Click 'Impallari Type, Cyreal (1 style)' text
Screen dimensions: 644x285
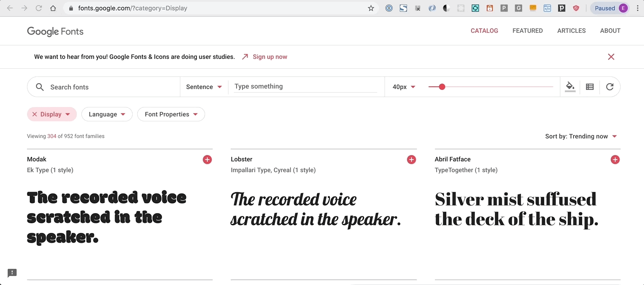[273, 170]
